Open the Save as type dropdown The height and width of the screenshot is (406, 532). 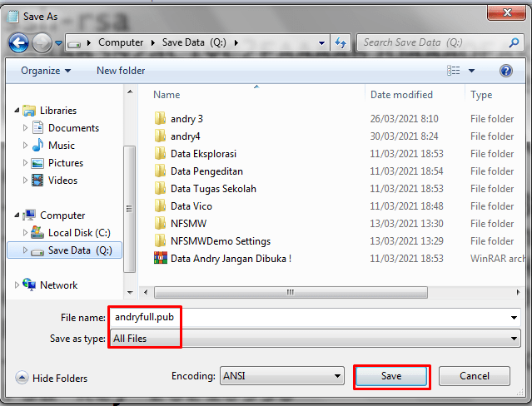pyautogui.click(x=315, y=338)
